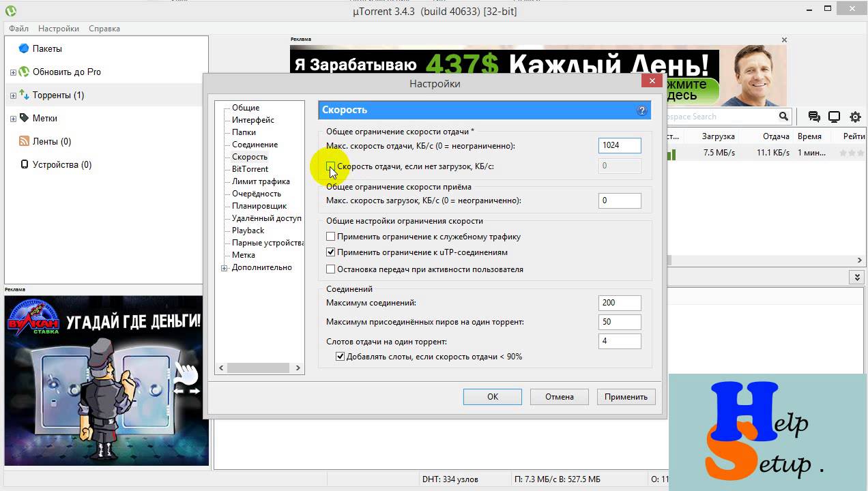
Task: Click the uTorrent logo icon in title bar
Action: 10,11
